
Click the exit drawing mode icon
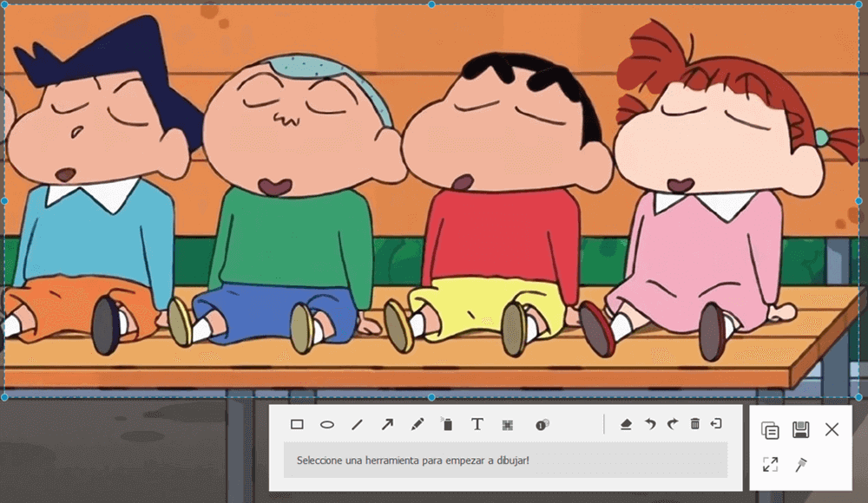[x=716, y=423]
